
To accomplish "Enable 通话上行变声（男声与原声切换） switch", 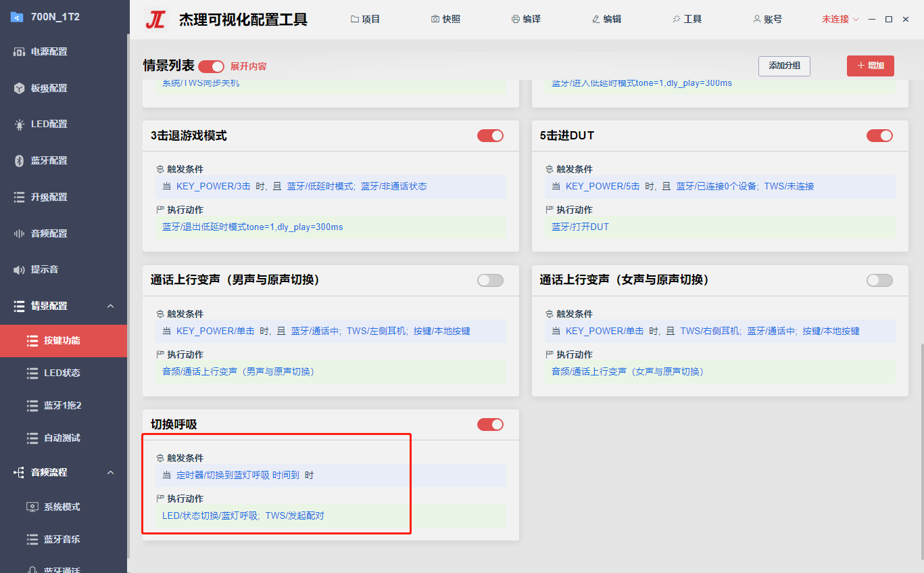I will 490,280.
